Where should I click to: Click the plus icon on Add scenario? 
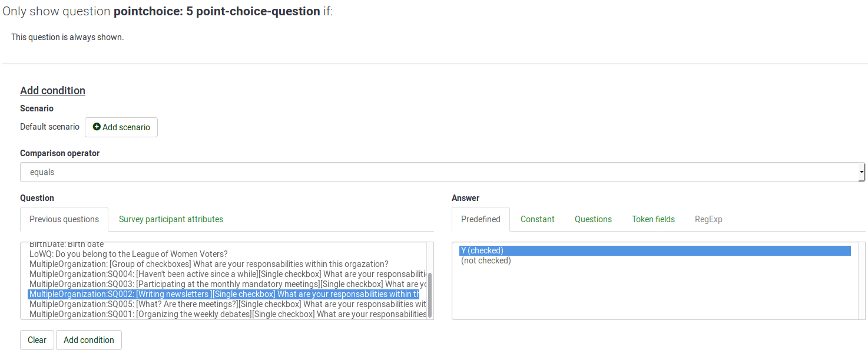[x=97, y=127]
